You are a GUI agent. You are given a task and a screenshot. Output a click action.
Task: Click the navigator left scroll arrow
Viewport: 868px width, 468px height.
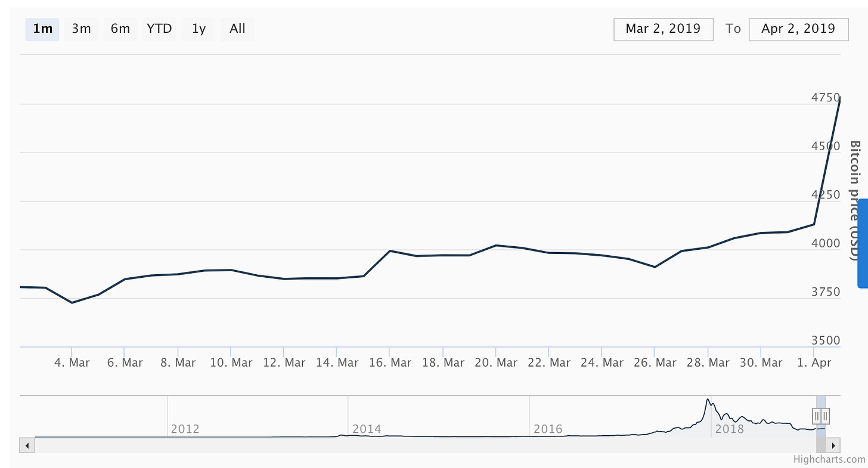click(27, 445)
